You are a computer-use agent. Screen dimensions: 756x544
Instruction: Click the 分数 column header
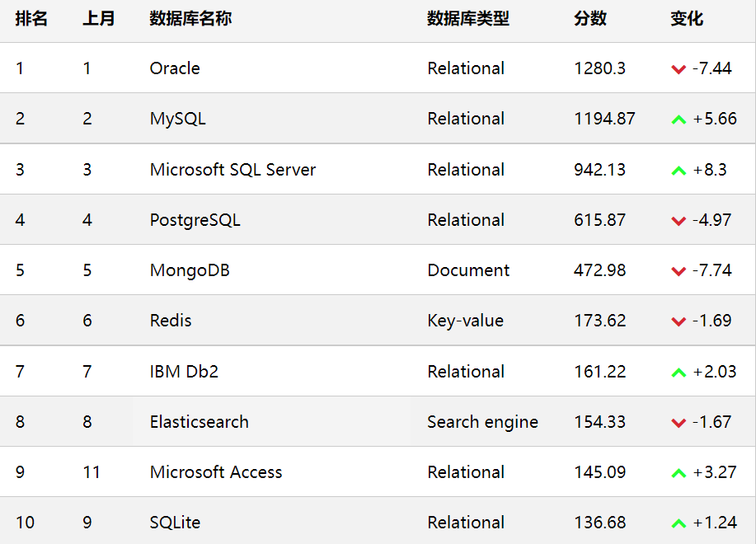[590, 19]
